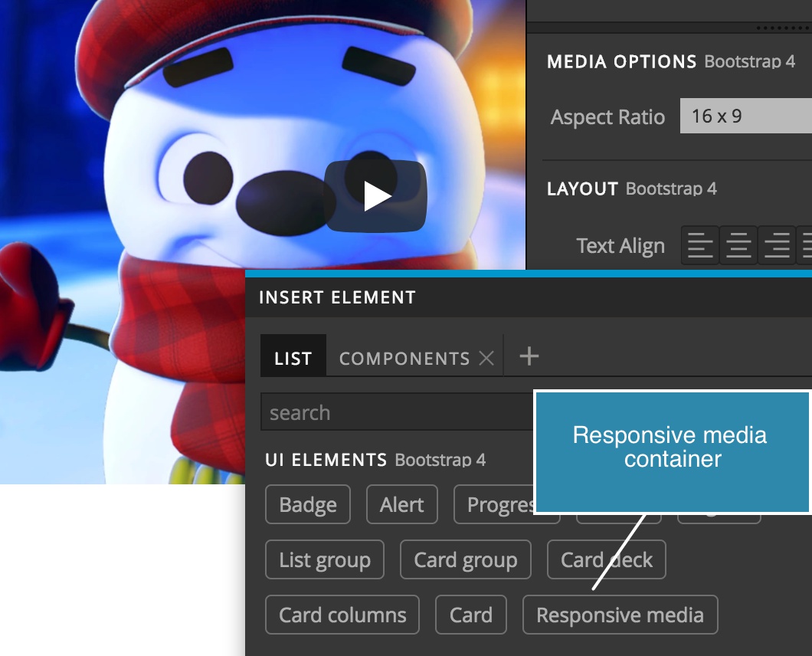The image size is (812, 656).
Task: Set text align to right
Action: pos(777,245)
